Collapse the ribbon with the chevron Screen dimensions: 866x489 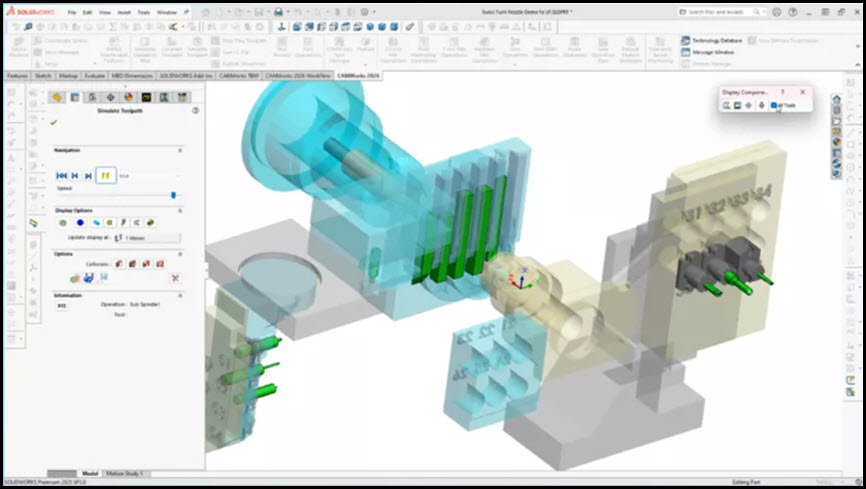click(858, 65)
